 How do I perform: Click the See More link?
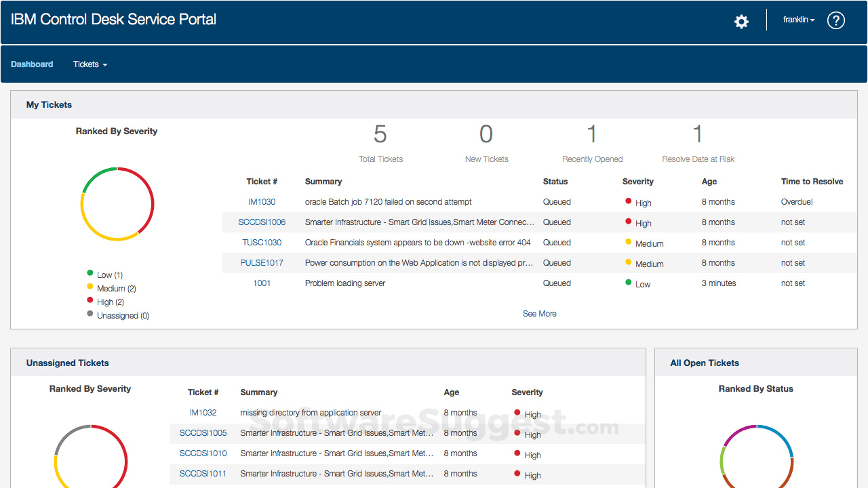pos(539,313)
